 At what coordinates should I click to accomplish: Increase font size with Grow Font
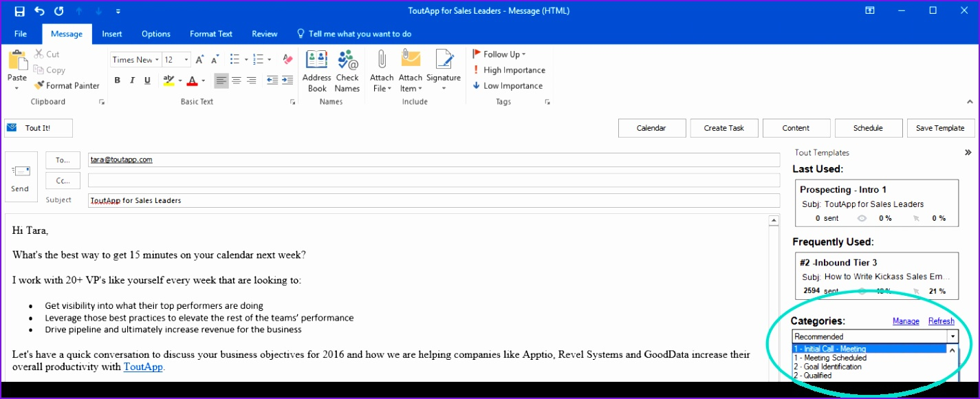pos(199,60)
